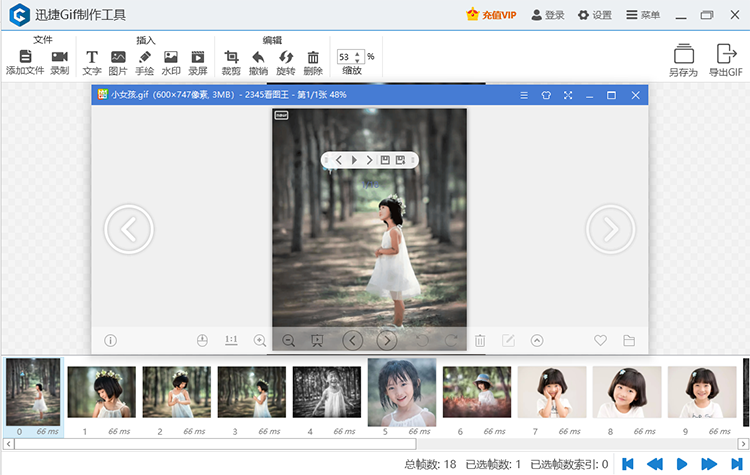Expand more tools with the viewer up-arrow circle
The width and height of the screenshot is (750, 475).
click(x=537, y=341)
